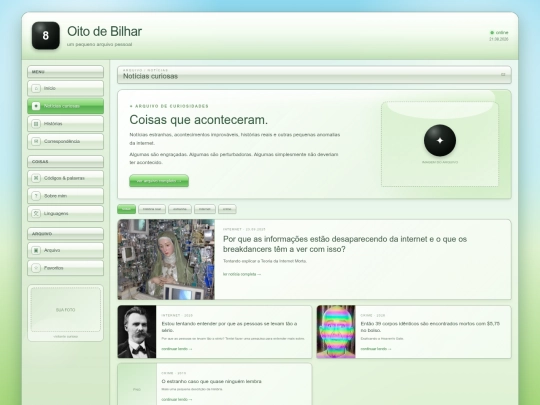Open 'O estranho caso que quase ninguém lembra' title
The width and height of the screenshot is (540, 405).
211,381
